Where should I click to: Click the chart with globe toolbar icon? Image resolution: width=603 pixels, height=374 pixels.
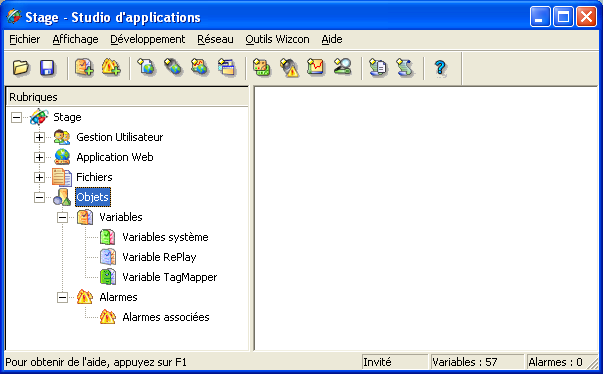coord(200,67)
